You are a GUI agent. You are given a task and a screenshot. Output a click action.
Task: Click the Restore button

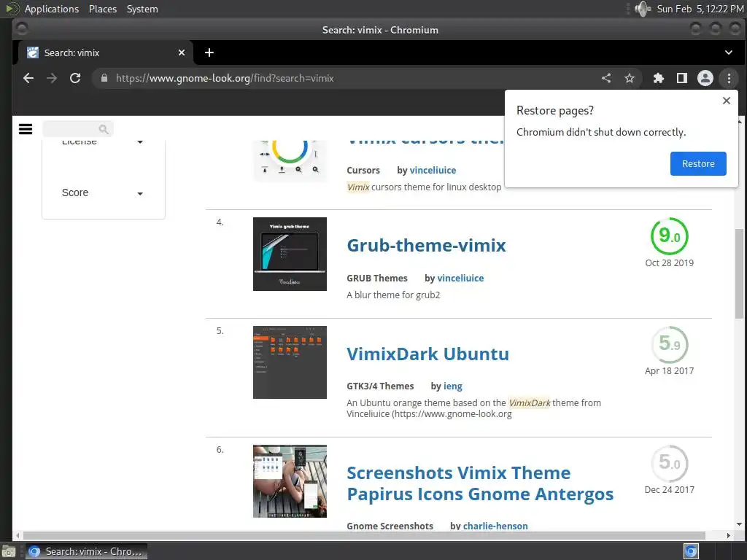(x=698, y=164)
